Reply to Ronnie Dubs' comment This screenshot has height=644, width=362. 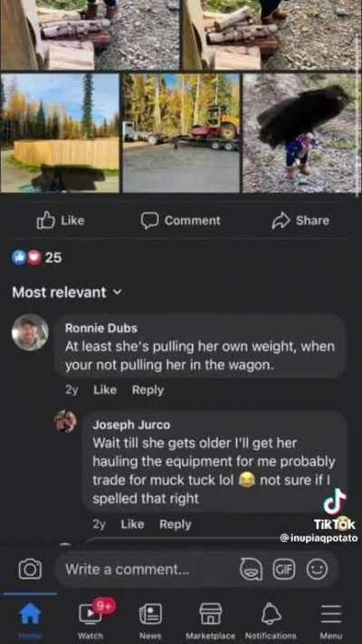tap(148, 389)
